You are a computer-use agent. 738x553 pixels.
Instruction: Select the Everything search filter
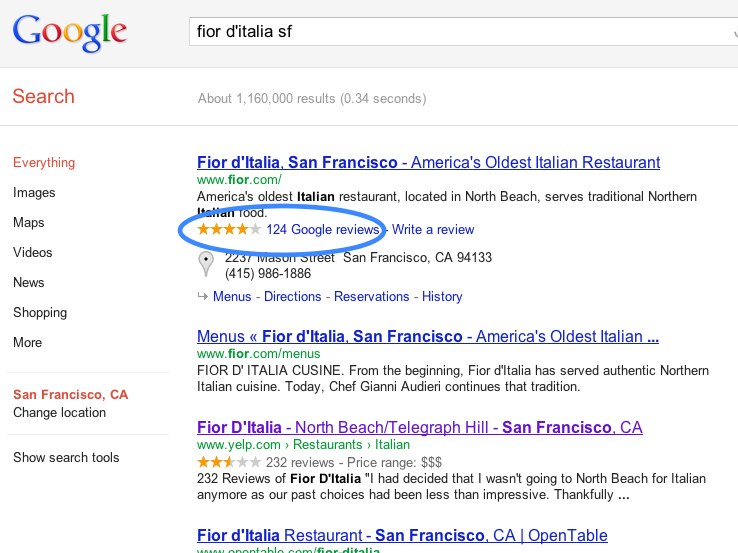(44, 162)
